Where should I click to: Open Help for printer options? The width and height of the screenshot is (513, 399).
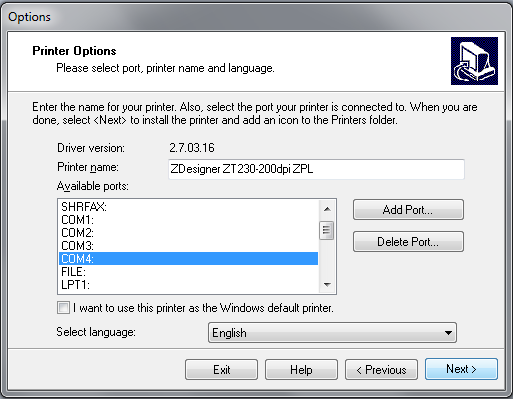coord(301,370)
